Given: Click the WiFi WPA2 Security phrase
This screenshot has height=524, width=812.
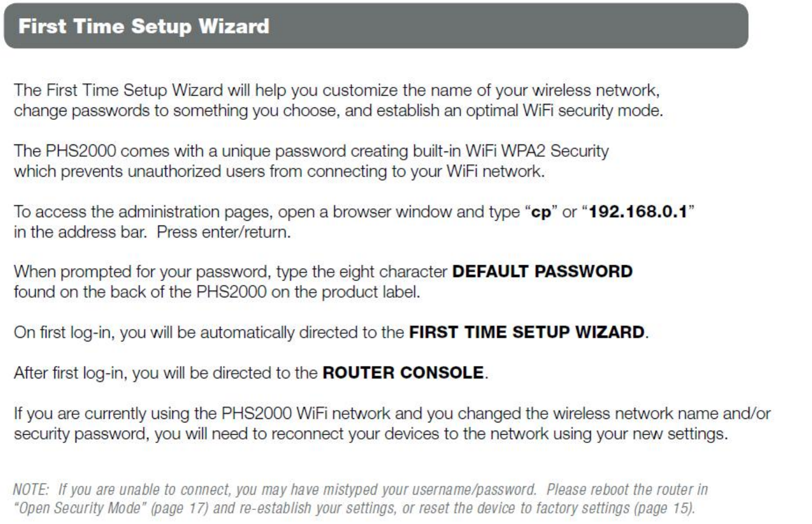Looking at the screenshot, I should click(537, 151).
